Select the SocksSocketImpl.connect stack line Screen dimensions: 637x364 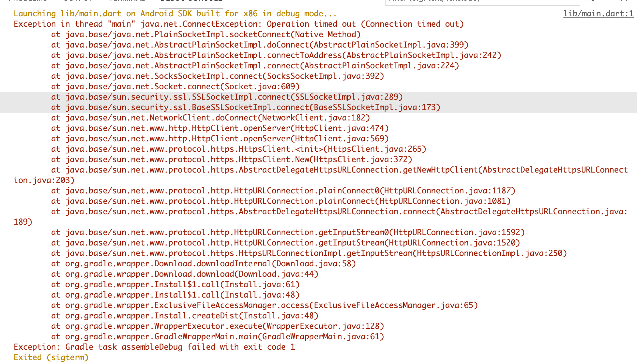click(x=218, y=76)
